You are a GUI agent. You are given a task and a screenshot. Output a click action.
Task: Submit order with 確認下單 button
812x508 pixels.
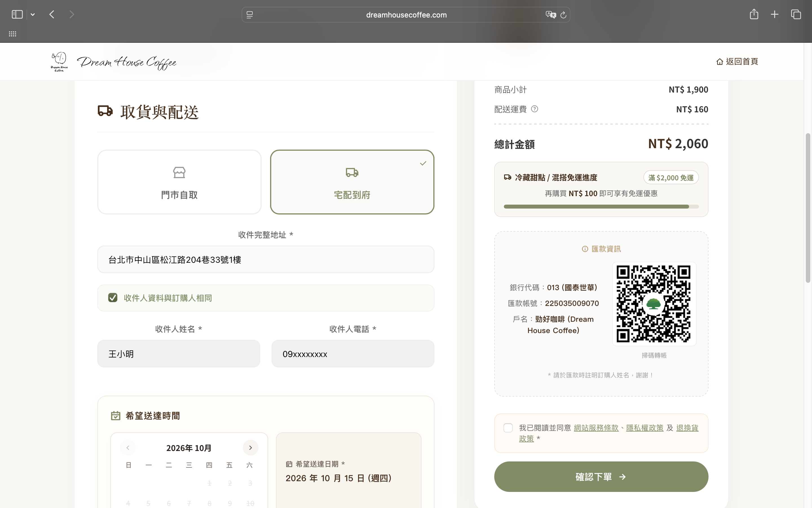click(601, 477)
